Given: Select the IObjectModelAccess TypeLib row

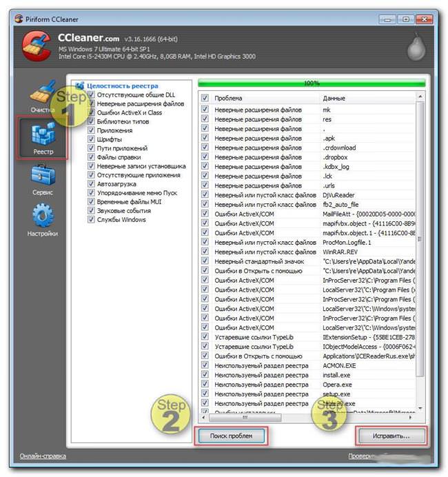Looking at the screenshot, I should 307,347.
